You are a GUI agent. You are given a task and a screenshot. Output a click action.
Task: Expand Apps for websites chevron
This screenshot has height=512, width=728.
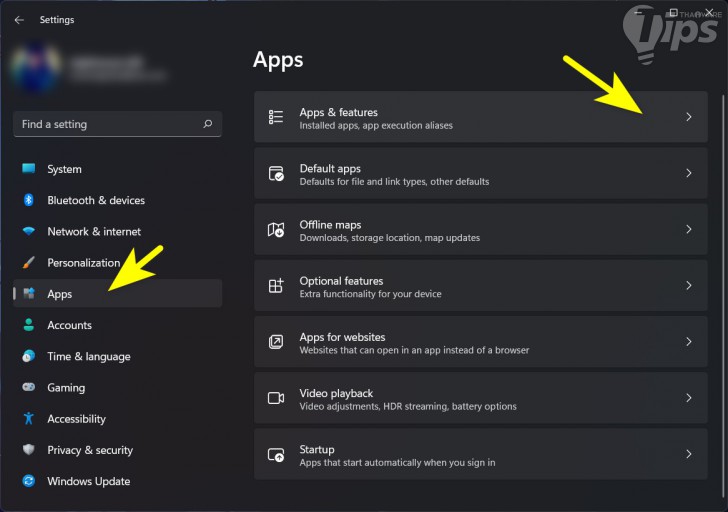689,342
